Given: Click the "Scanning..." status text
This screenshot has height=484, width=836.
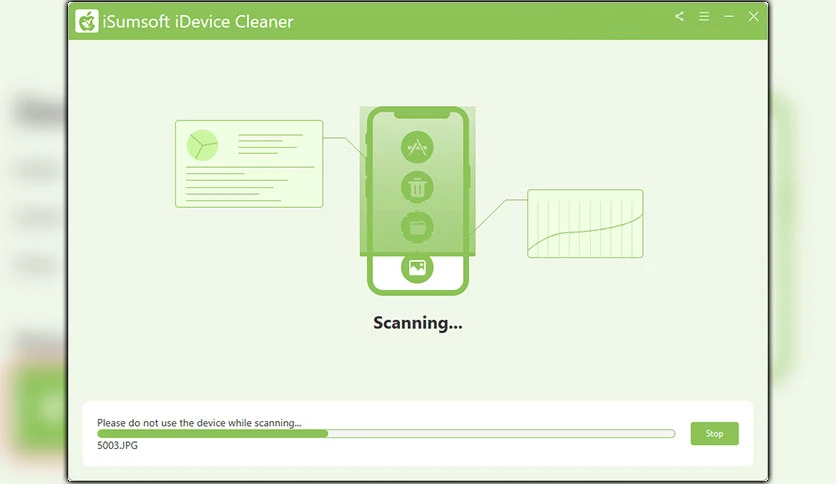Looking at the screenshot, I should (x=417, y=323).
